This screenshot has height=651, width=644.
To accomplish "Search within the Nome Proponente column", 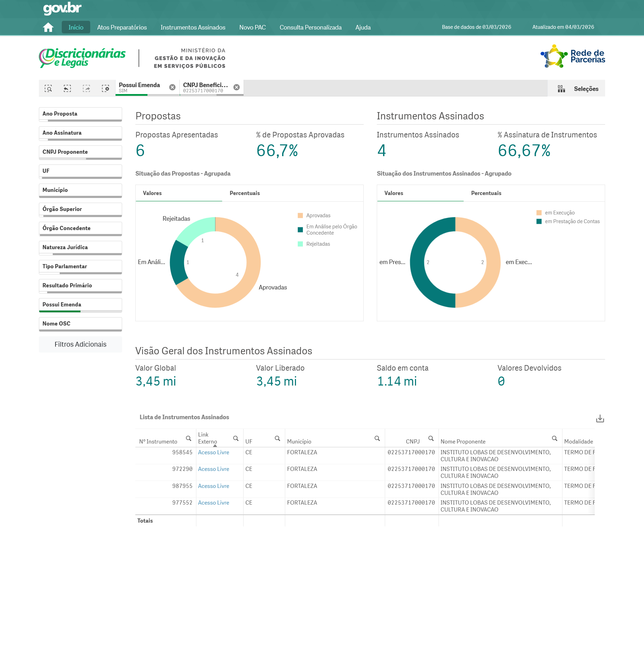I will point(554,439).
